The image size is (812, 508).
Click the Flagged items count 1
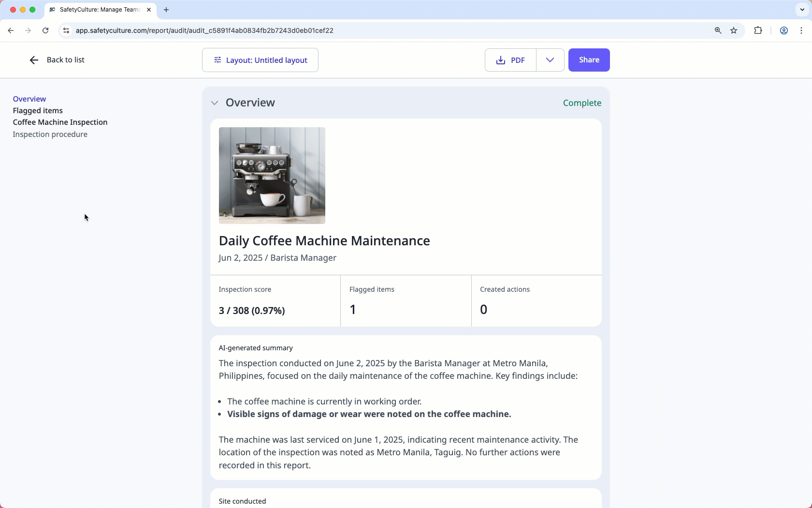pyautogui.click(x=353, y=310)
